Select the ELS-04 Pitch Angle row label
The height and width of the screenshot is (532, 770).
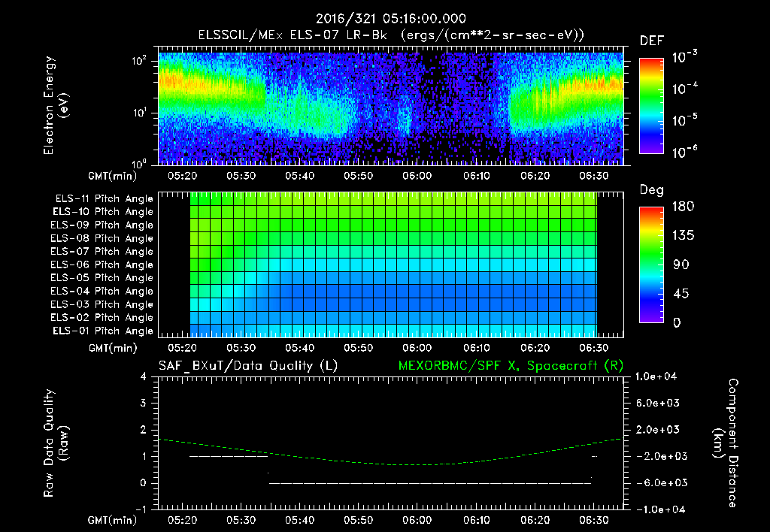click(x=102, y=291)
